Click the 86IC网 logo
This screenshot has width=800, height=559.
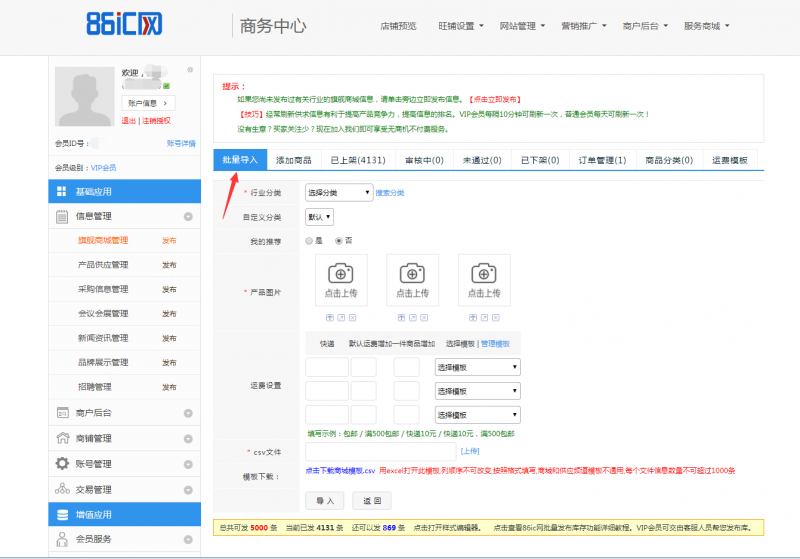click(x=124, y=23)
